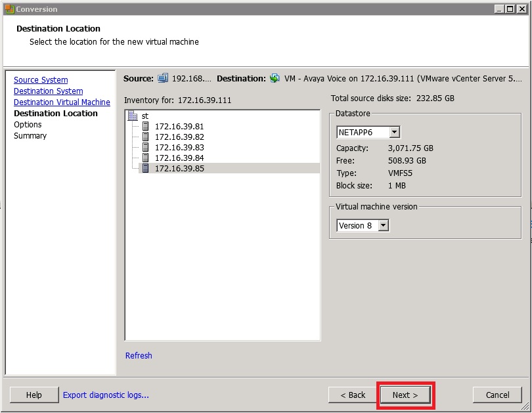Click the host icon beside 172.16.39.84
The width and height of the screenshot is (532, 413).
(146, 158)
